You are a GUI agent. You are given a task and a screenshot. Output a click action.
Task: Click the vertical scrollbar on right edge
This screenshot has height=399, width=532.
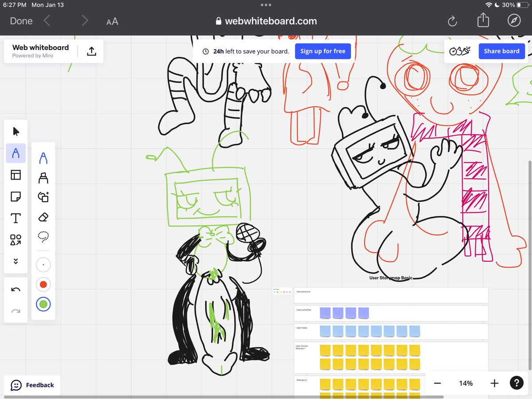[530, 266]
